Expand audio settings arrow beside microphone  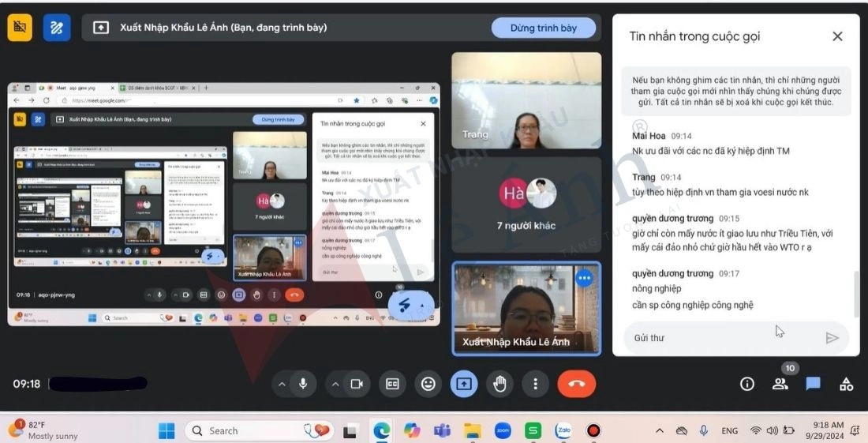tap(282, 384)
